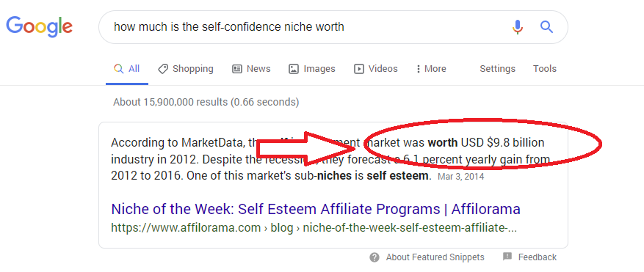Click the search query input field

(304, 27)
